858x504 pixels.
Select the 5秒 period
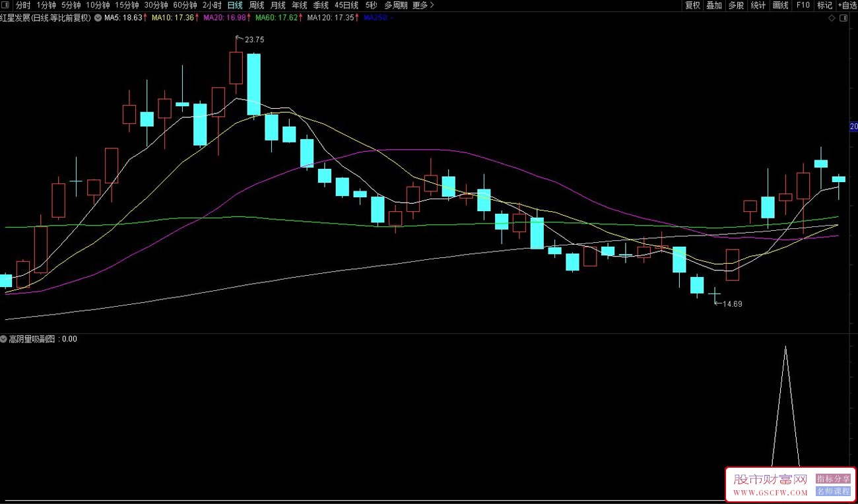371,5
